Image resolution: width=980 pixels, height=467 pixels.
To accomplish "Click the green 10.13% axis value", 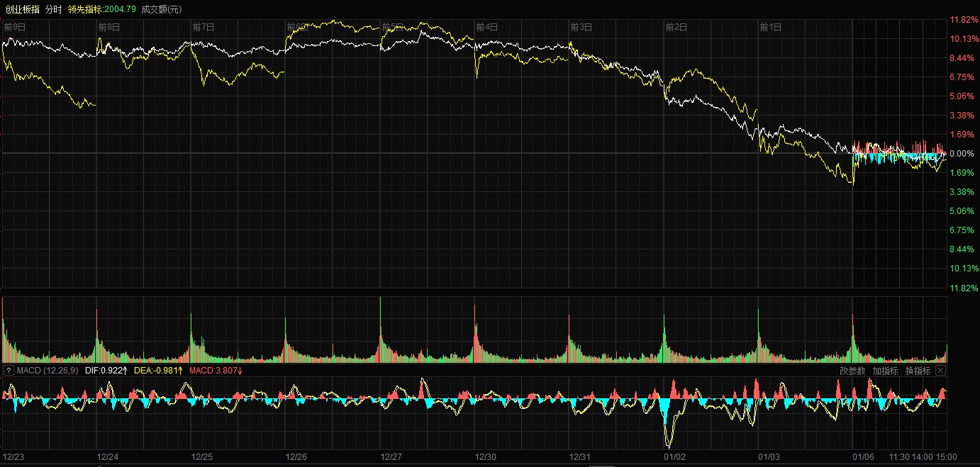I will click(x=964, y=269).
